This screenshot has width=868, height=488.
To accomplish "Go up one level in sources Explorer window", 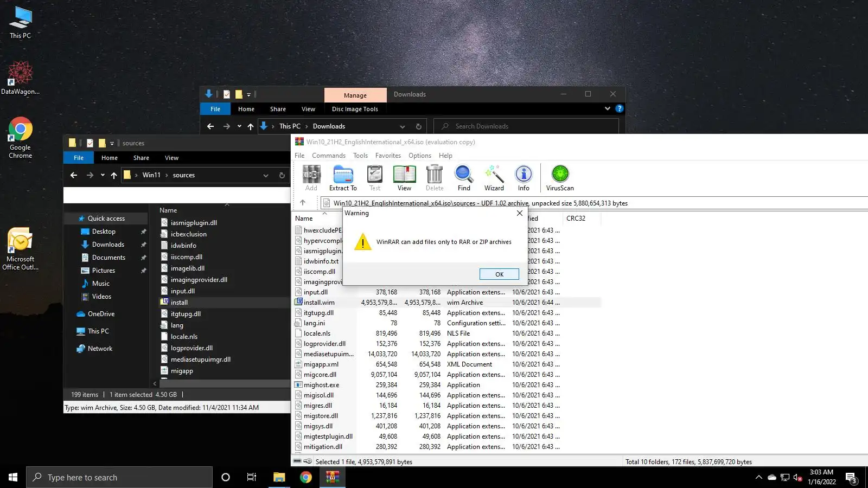I will (113, 175).
